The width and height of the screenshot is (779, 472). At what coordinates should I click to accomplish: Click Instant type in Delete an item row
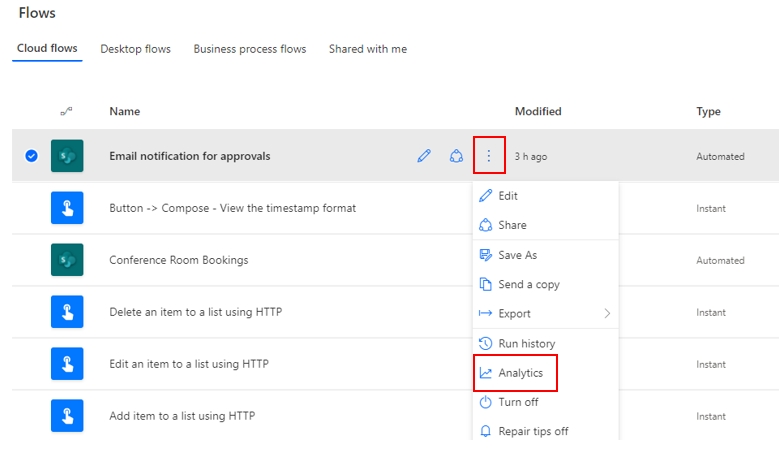pyautogui.click(x=711, y=313)
